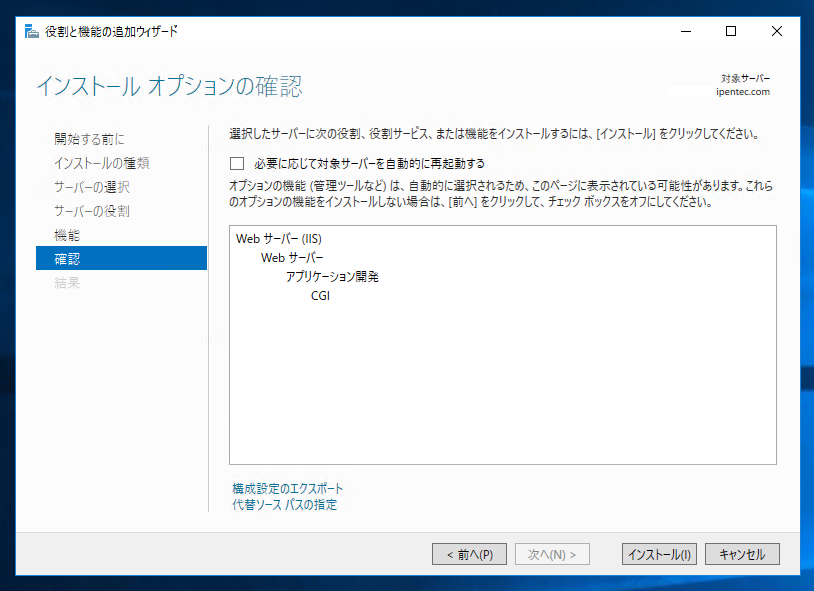
Task: Click the インストール オプションの確認 heading
Action: (169, 86)
